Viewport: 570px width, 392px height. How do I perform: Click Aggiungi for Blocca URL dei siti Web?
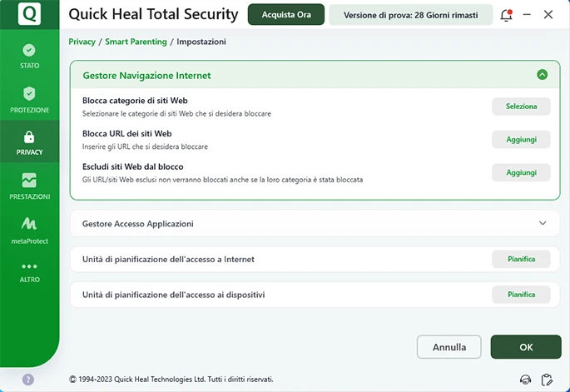[x=521, y=140]
